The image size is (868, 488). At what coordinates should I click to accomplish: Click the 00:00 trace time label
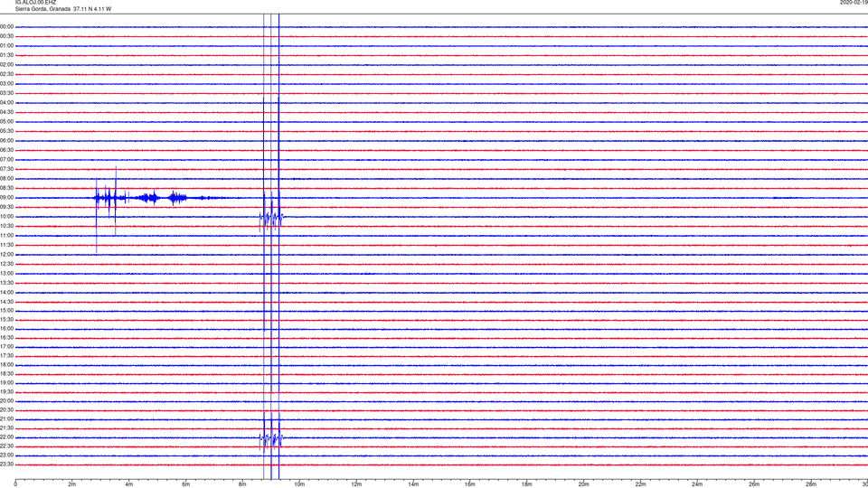pyautogui.click(x=6, y=26)
